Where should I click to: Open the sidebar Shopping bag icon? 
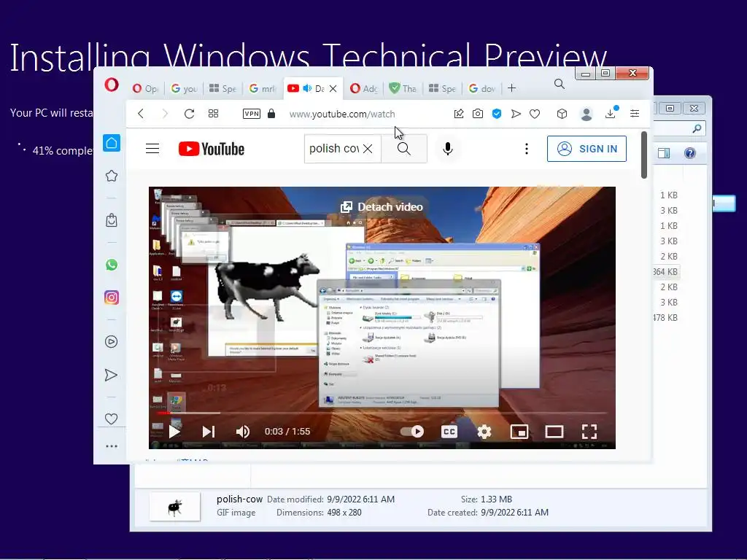112,220
